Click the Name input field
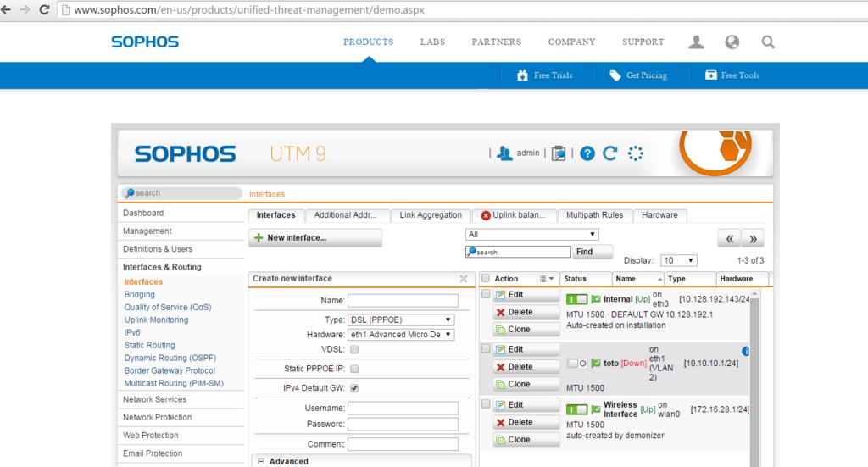868x467 pixels. 403,300
